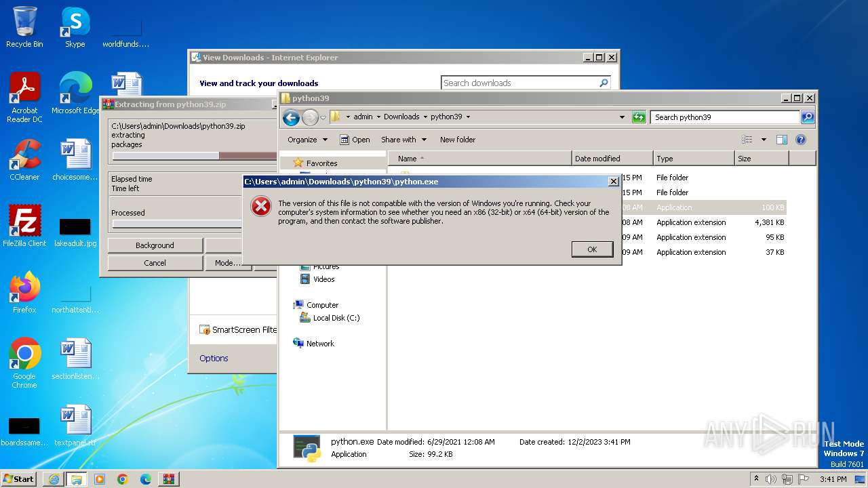This screenshot has height=488, width=868.
Task: Expand the dropdown arrow after admin breadcrumb
Action: [378, 117]
